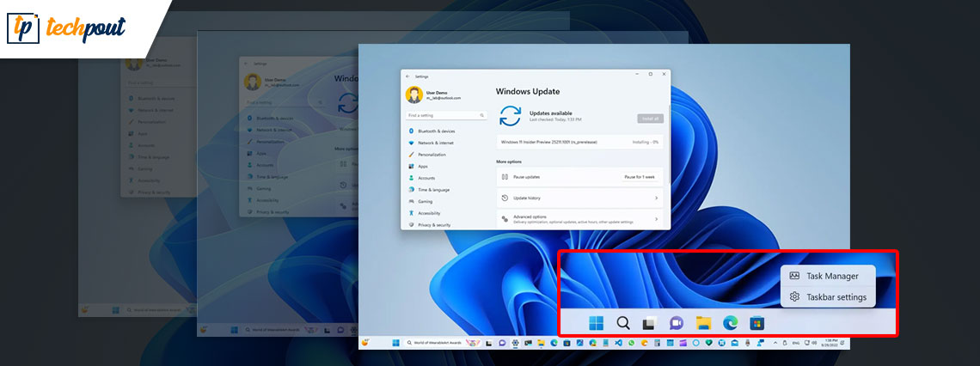This screenshot has width=980, height=366.
Task: Open File Explorer on the small taskbar
Action: tap(542, 343)
